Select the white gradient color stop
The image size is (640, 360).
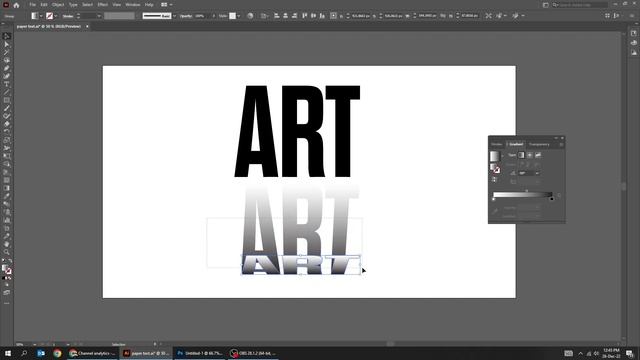tap(493, 199)
